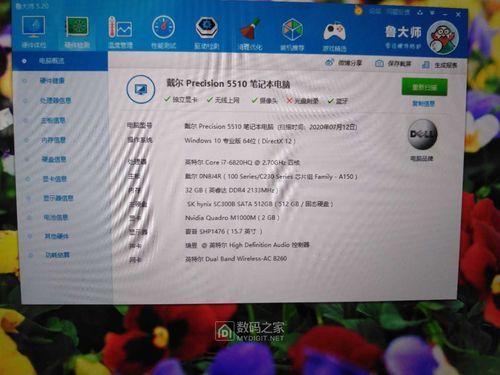Click the Nvidia Quadro M1000M row
This screenshot has height=375, width=500.
[232, 218]
